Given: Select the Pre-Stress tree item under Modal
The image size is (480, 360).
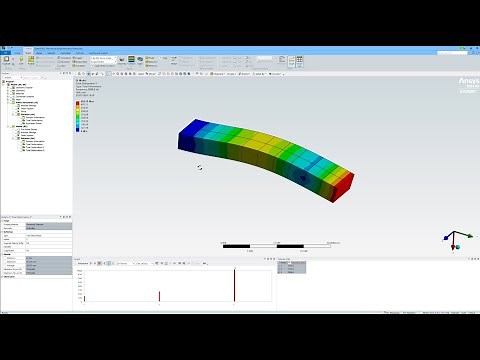Looking at the screenshot, I should click(27, 129).
